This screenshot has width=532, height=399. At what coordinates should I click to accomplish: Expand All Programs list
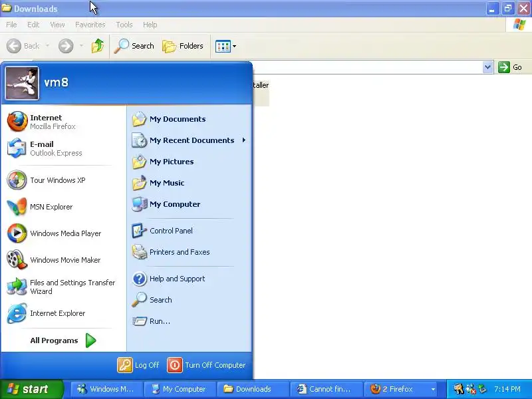(63, 340)
